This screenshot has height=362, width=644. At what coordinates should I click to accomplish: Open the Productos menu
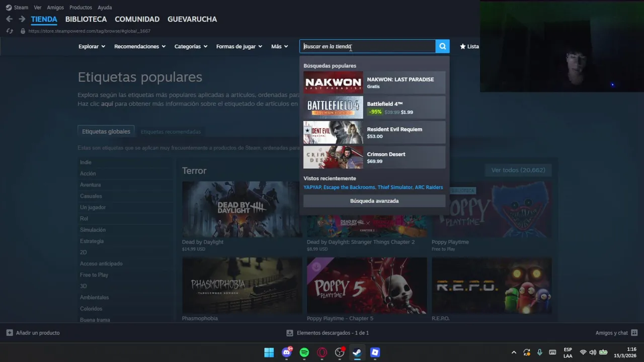80,8
